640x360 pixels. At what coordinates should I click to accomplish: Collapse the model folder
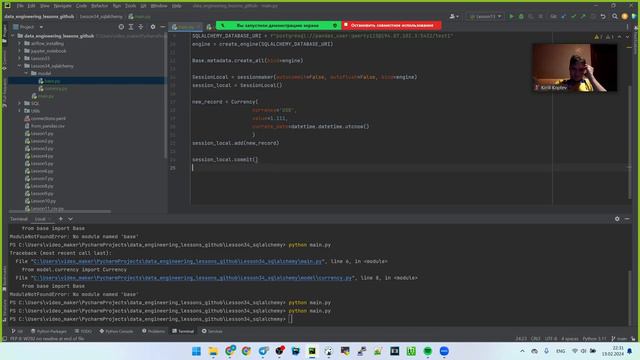pos(27,73)
